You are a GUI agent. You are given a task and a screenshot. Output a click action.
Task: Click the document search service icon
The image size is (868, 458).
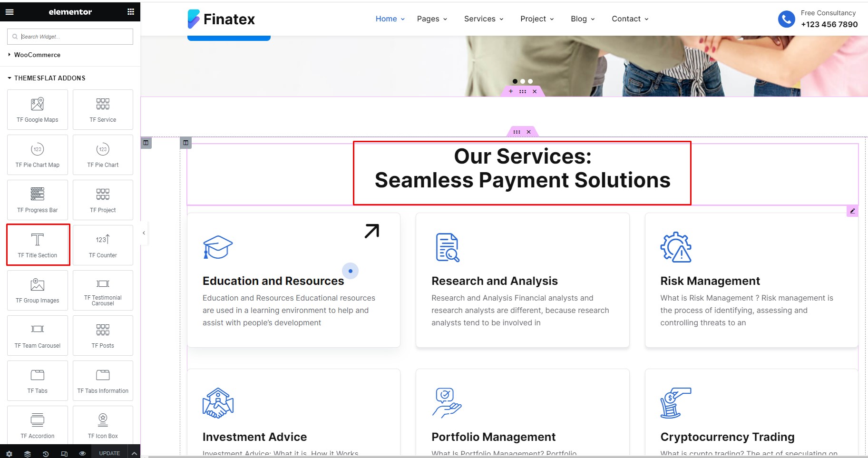pos(448,247)
